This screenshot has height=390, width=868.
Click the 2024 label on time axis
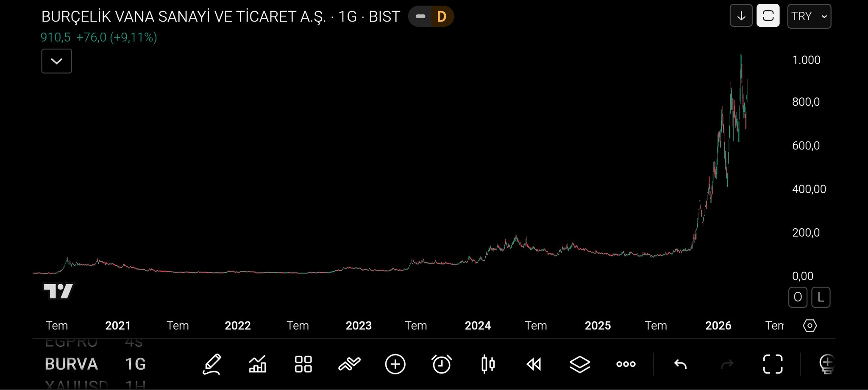[478, 326]
